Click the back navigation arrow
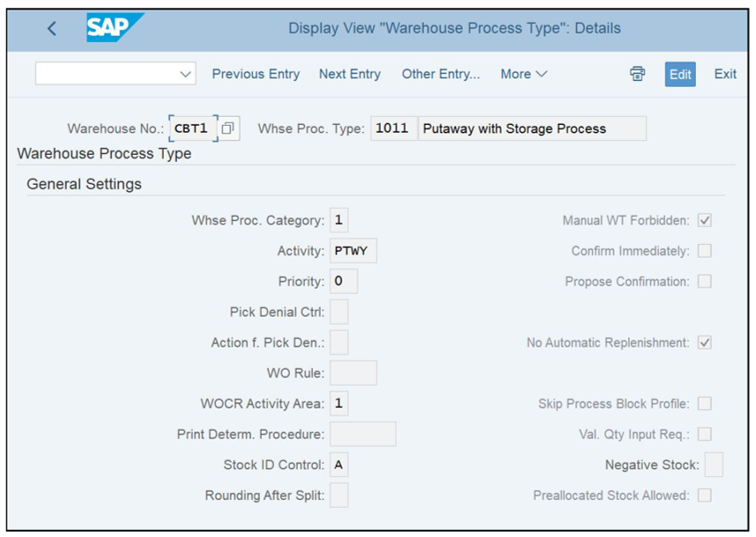 tap(51, 28)
